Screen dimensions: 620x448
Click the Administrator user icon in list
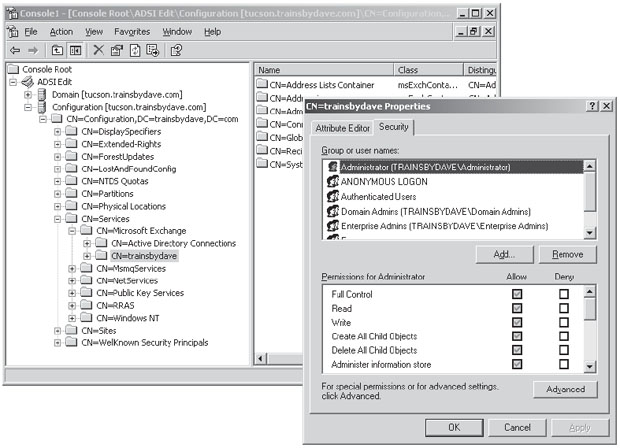tap(333, 167)
